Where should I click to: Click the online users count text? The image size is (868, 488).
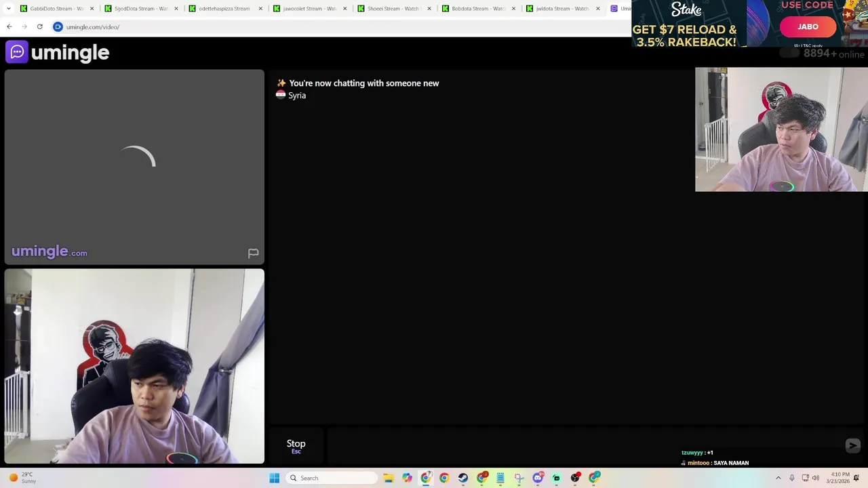click(x=833, y=54)
